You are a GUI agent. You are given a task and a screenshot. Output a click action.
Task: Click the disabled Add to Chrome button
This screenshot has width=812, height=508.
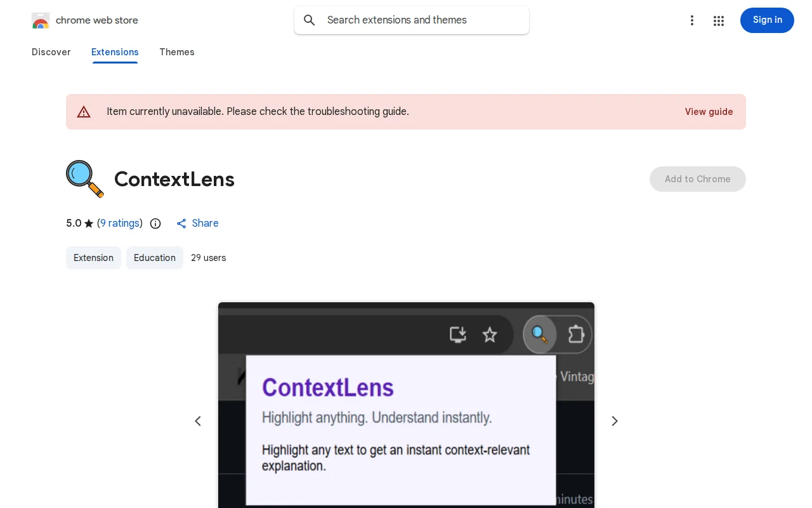(698, 179)
